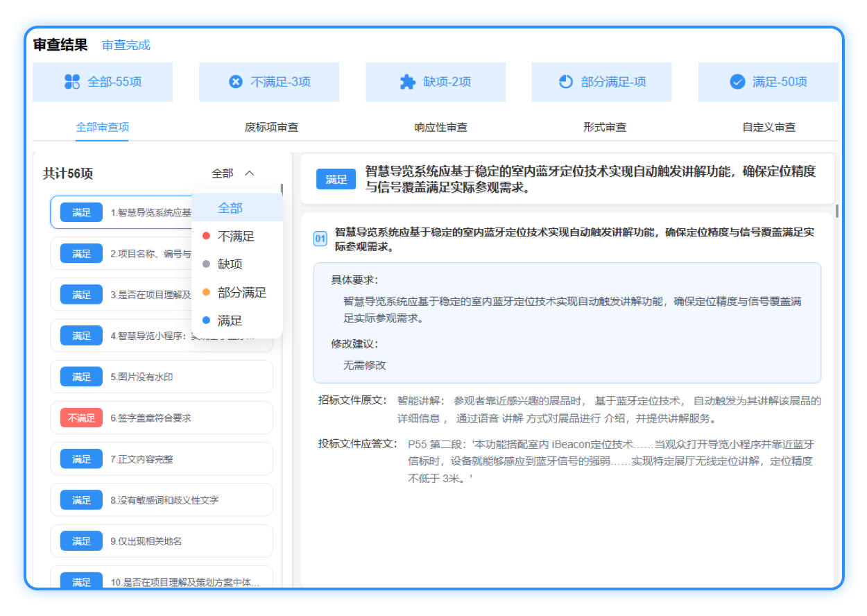Click the pie chart icon for 部分满足

pyautogui.click(x=566, y=82)
